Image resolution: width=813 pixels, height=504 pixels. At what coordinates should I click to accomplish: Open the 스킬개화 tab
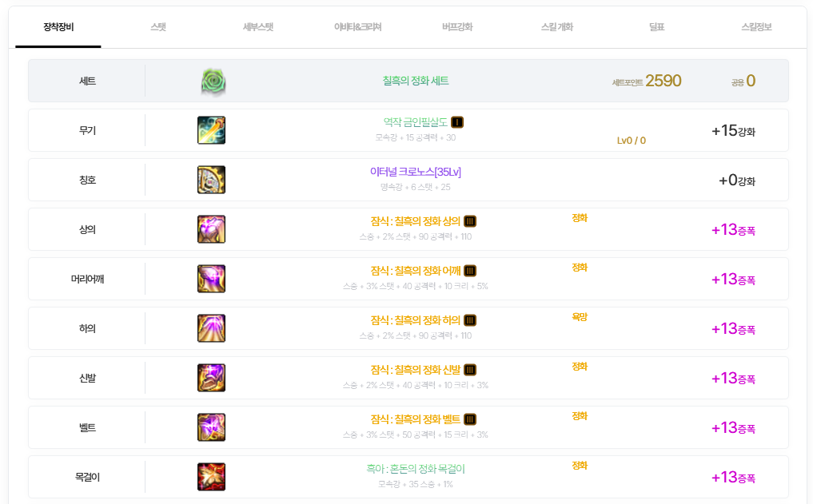coord(557,27)
